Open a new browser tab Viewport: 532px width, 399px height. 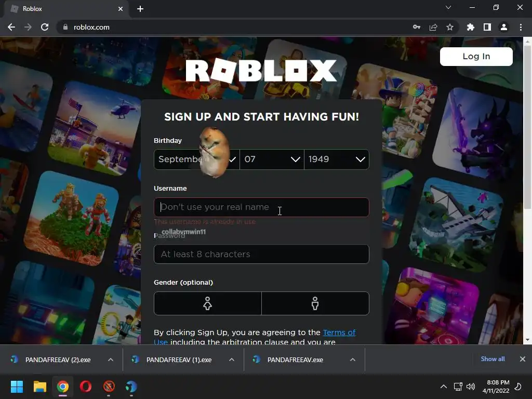(x=140, y=9)
